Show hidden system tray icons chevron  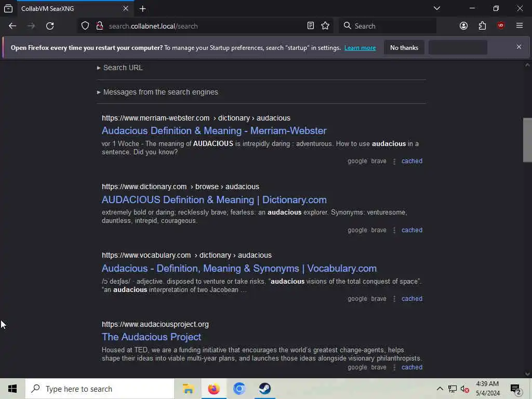440,389
